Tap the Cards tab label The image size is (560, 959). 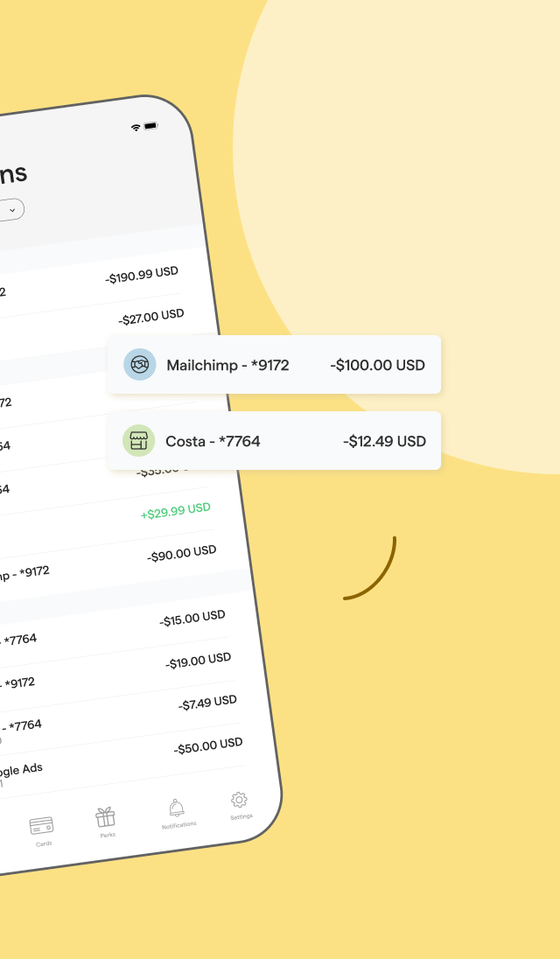pyautogui.click(x=44, y=844)
